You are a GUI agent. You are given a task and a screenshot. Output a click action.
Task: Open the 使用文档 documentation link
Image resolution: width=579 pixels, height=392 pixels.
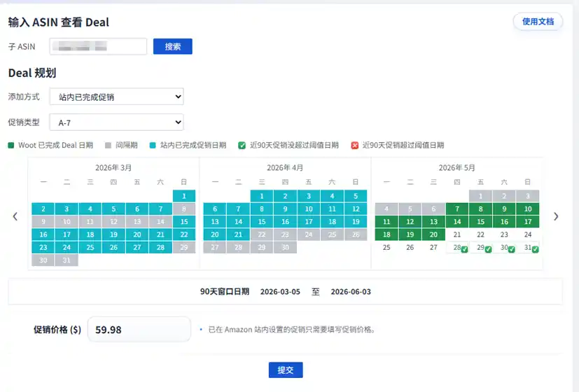[538, 22]
